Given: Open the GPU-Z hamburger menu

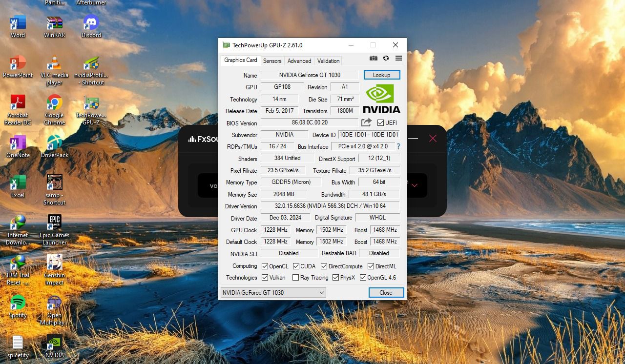Looking at the screenshot, I should (x=398, y=58).
